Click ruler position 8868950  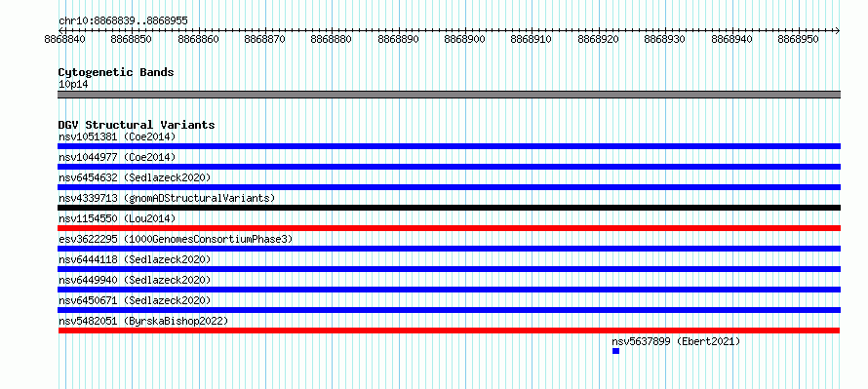coord(799,39)
